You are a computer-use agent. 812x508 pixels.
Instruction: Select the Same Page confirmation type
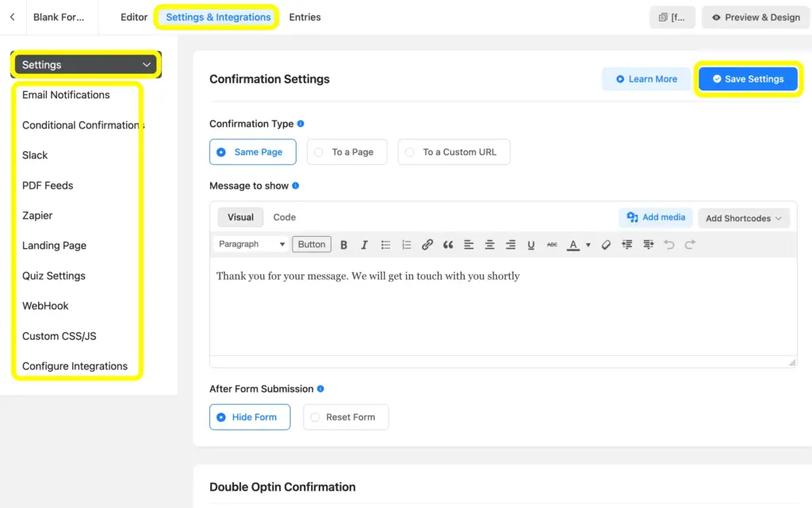(252, 151)
